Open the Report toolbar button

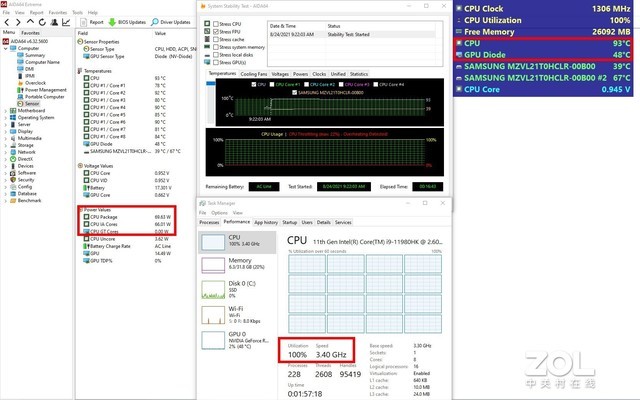point(92,22)
